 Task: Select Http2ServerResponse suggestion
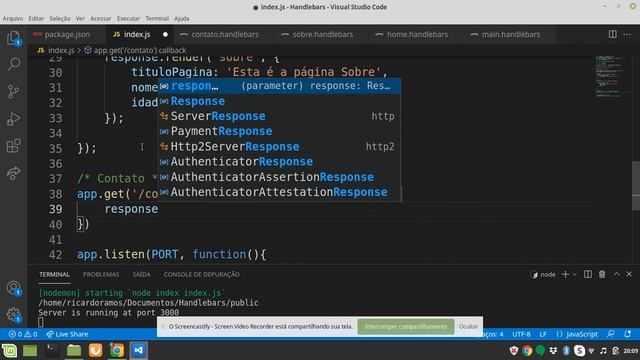[x=279, y=147]
